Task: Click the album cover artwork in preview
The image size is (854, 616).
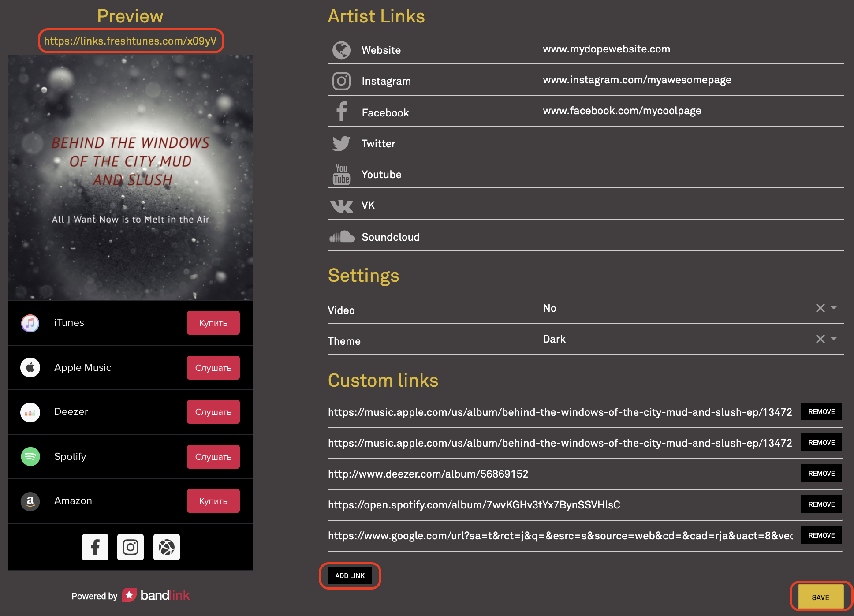Action: point(131,178)
